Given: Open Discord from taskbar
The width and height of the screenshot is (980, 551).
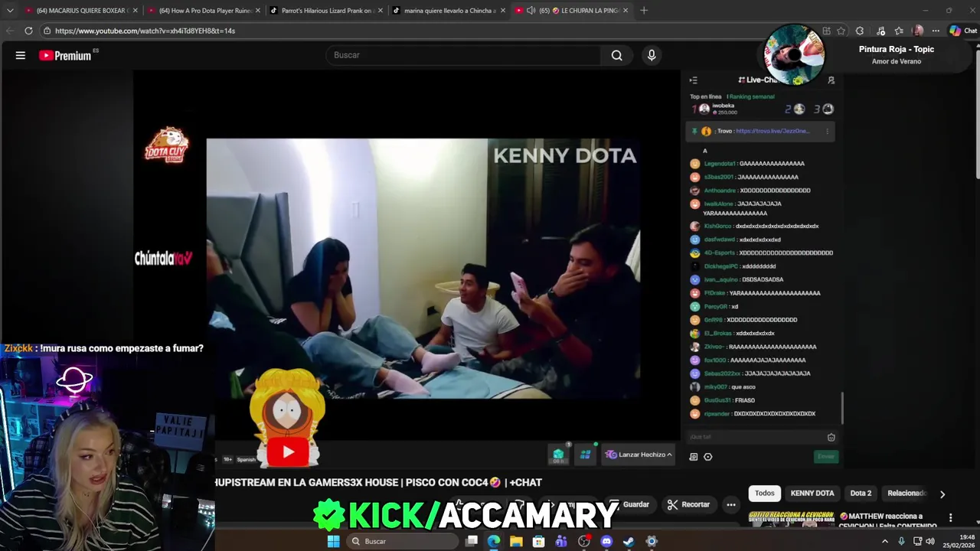Looking at the screenshot, I should [606, 541].
